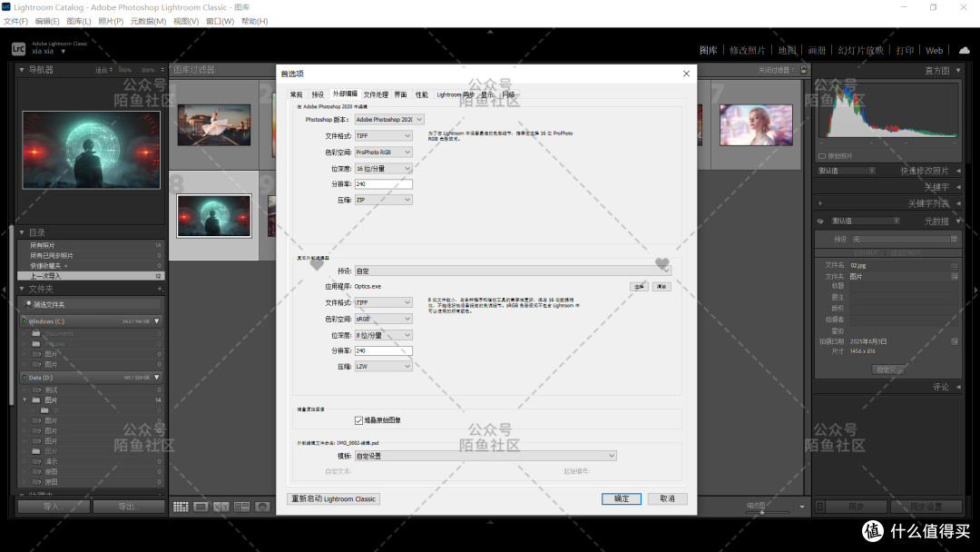The height and width of the screenshot is (552, 980).
Task: Open the 色彩空间 ProPhoto RGB dropdown
Action: [384, 152]
